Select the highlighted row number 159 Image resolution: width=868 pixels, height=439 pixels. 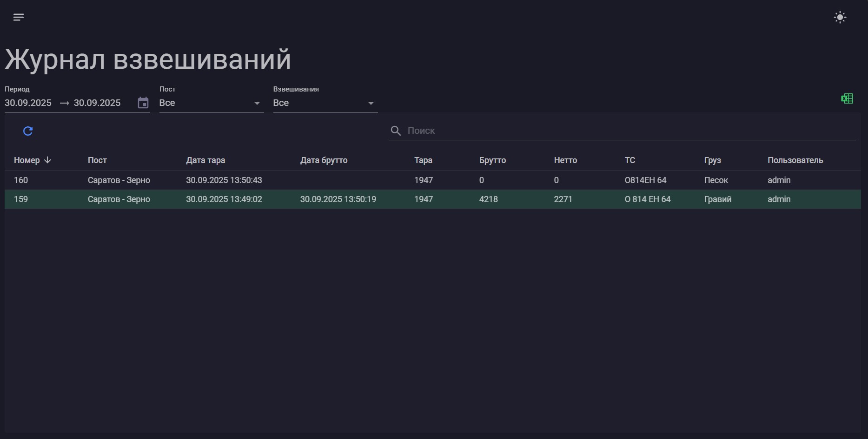21,199
